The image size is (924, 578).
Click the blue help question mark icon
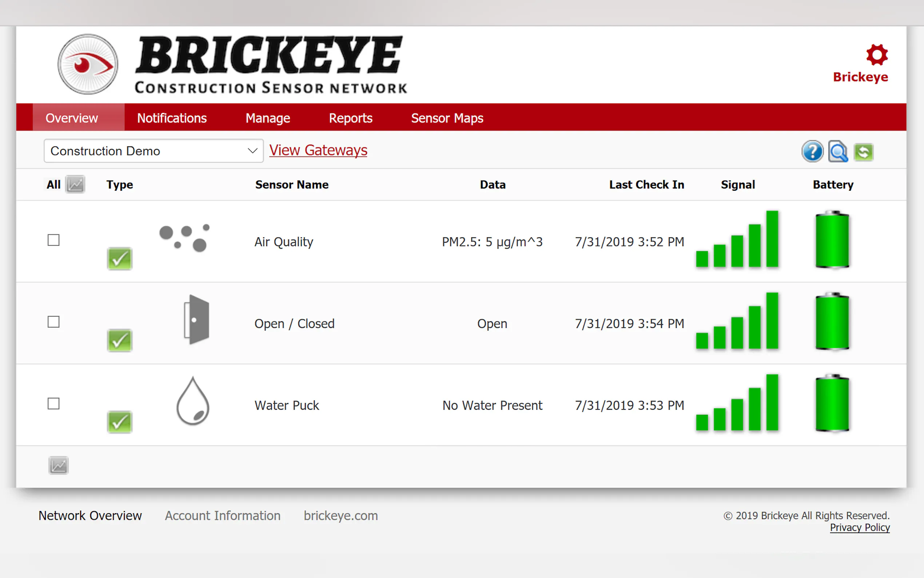tap(812, 152)
